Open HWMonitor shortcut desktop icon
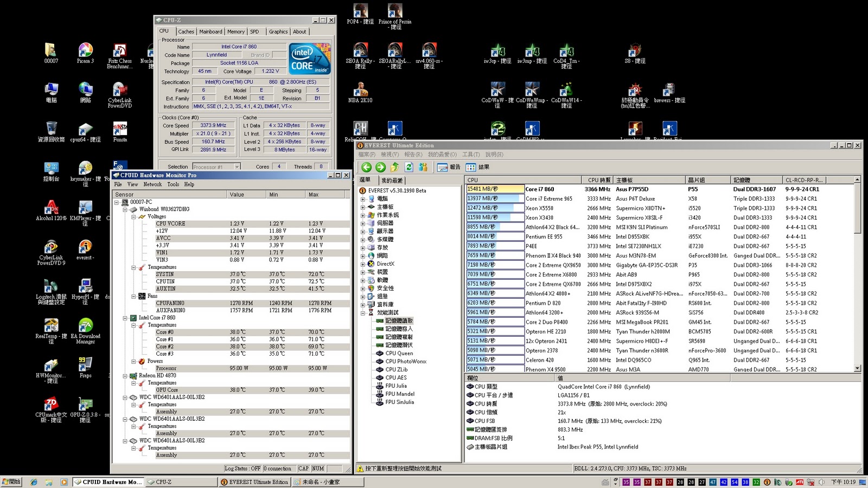 pyautogui.click(x=51, y=370)
